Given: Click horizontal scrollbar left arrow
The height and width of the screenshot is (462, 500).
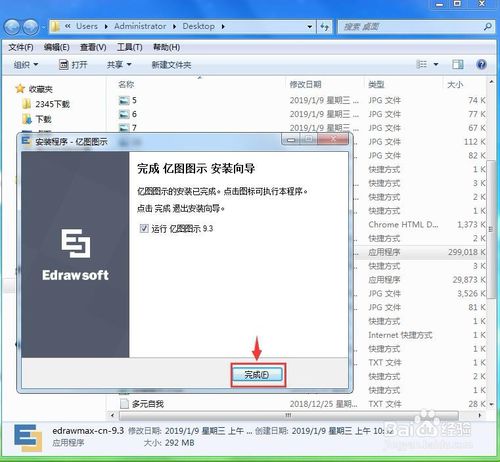Looking at the screenshot, I should (112, 415).
